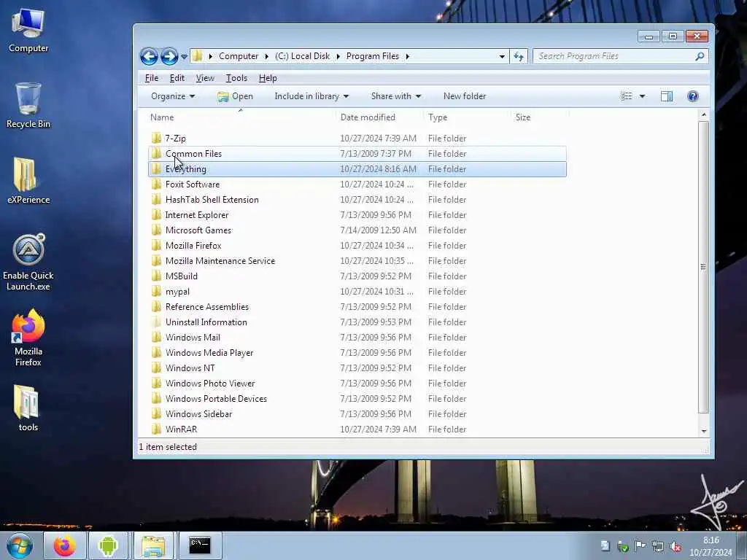Image resolution: width=747 pixels, height=560 pixels.
Task: Select the Windows Sidebar folder
Action: 357,414
